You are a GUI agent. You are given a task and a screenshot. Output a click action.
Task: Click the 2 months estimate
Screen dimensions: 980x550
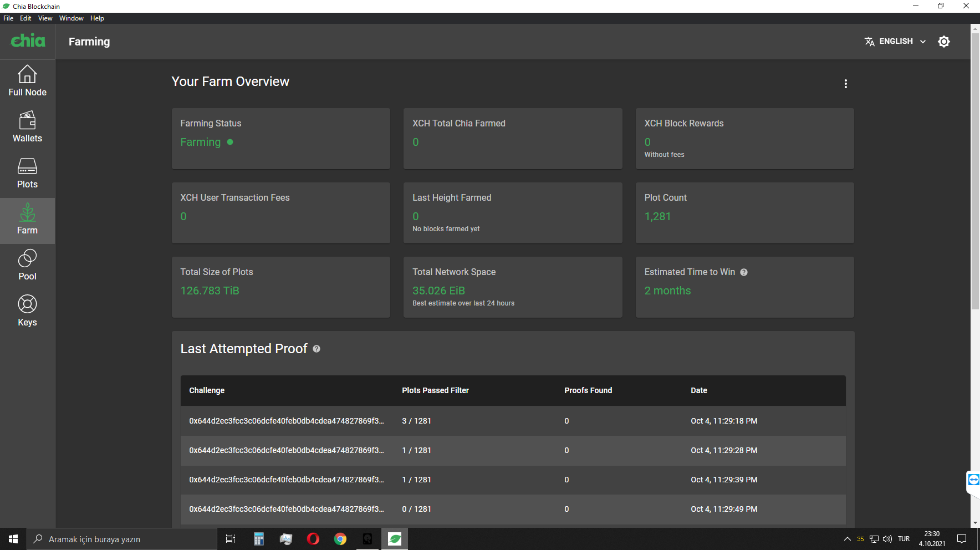(x=667, y=291)
